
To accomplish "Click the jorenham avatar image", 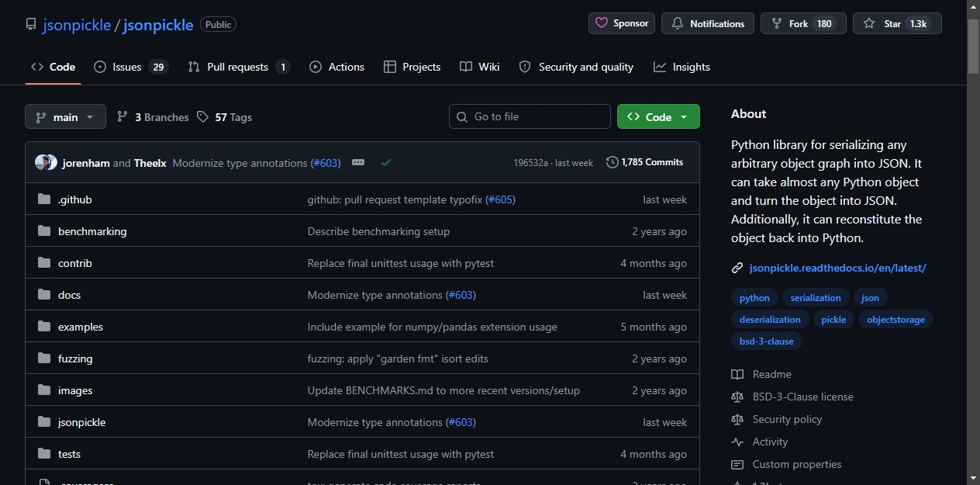I will 43,163.
